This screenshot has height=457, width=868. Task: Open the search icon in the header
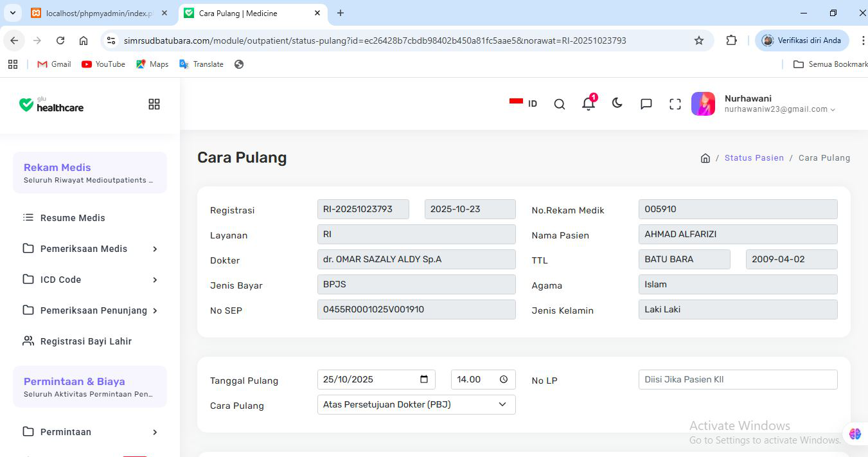[560, 104]
